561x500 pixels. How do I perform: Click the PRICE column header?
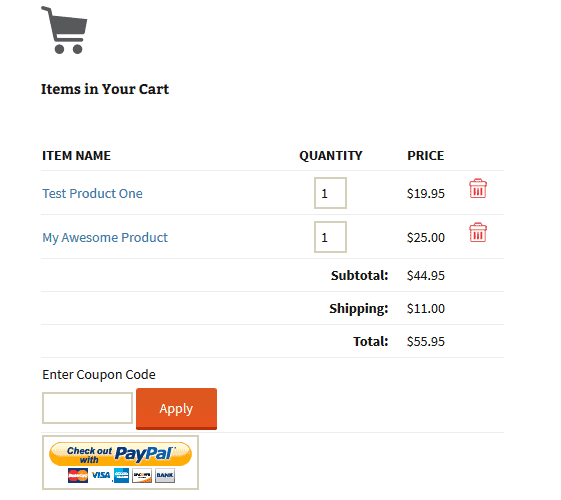[x=425, y=156]
